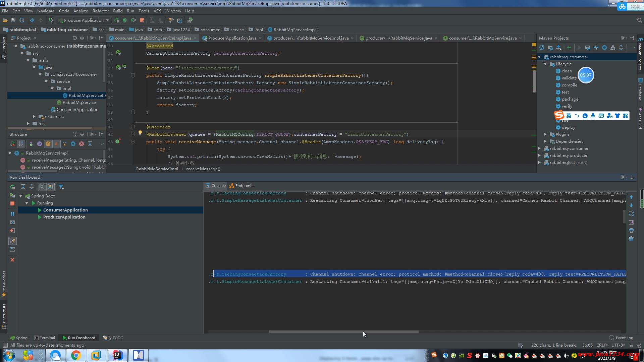
Task: Open the VCS menu
Action: (157, 11)
